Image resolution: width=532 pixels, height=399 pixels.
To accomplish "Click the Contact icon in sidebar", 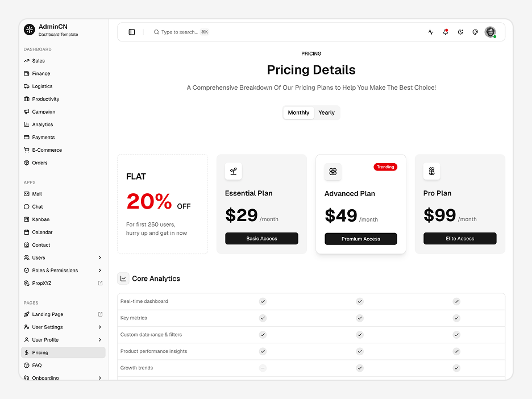I will pyautogui.click(x=27, y=244).
